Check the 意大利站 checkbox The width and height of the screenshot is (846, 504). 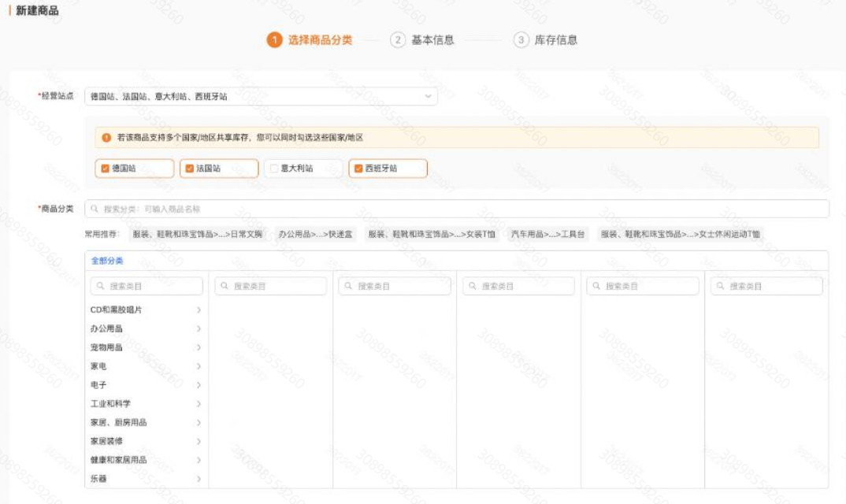(273, 169)
